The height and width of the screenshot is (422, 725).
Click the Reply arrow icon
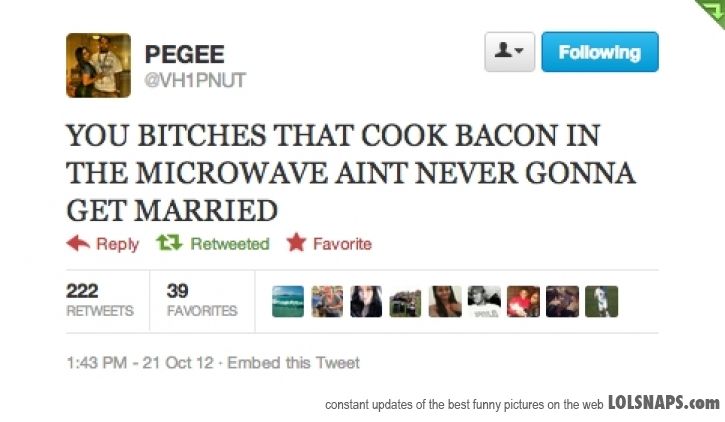coord(79,243)
